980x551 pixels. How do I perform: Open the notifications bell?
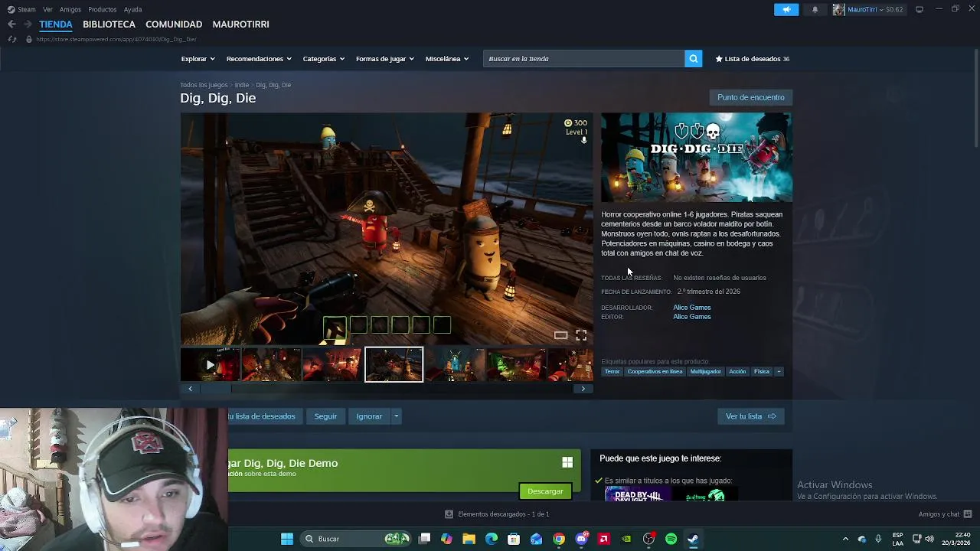point(815,9)
